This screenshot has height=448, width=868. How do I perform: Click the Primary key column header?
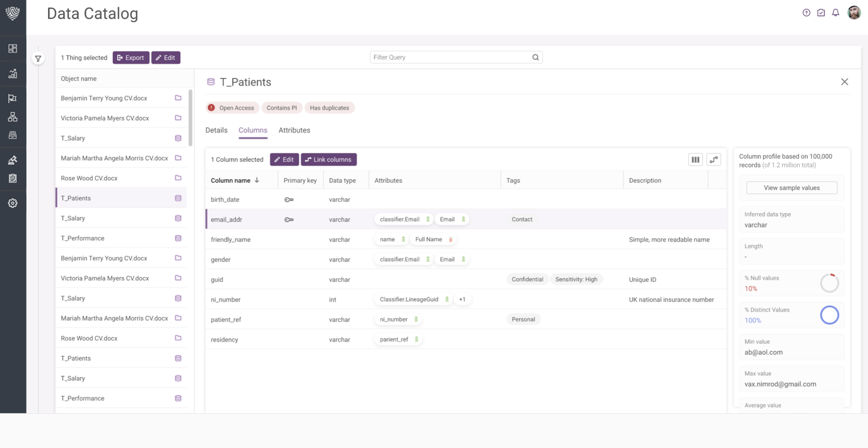pos(300,180)
